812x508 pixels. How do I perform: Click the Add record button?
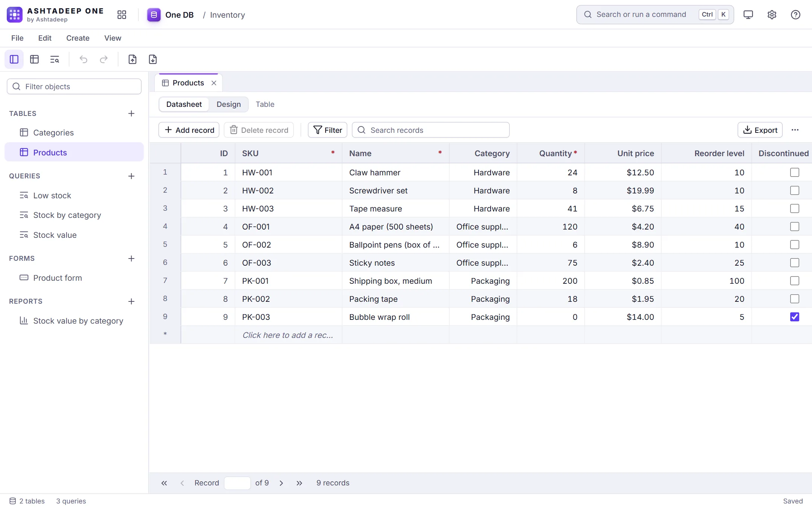189,130
